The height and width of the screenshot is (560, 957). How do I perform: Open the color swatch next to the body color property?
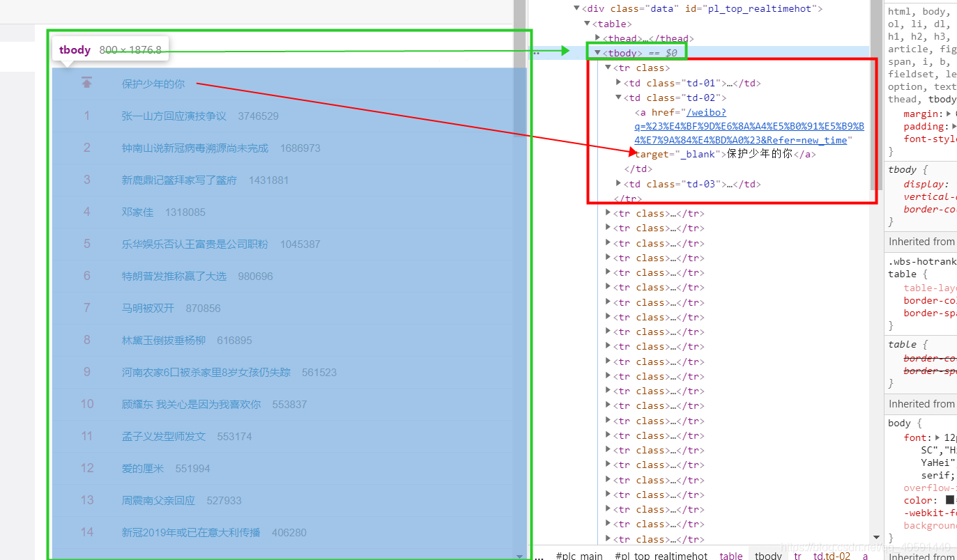coord(949,501)
